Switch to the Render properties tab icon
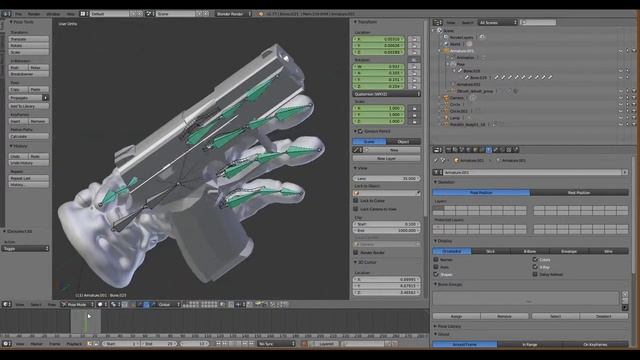Viewport: 640px width, 360px height. [x=448, y=150]
